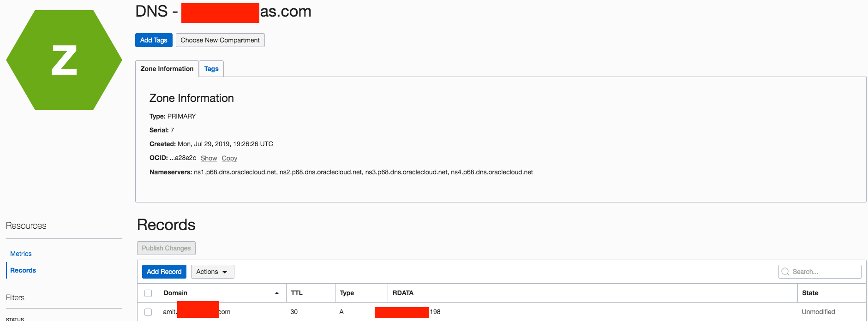Click the search magnifier icon

785,272
